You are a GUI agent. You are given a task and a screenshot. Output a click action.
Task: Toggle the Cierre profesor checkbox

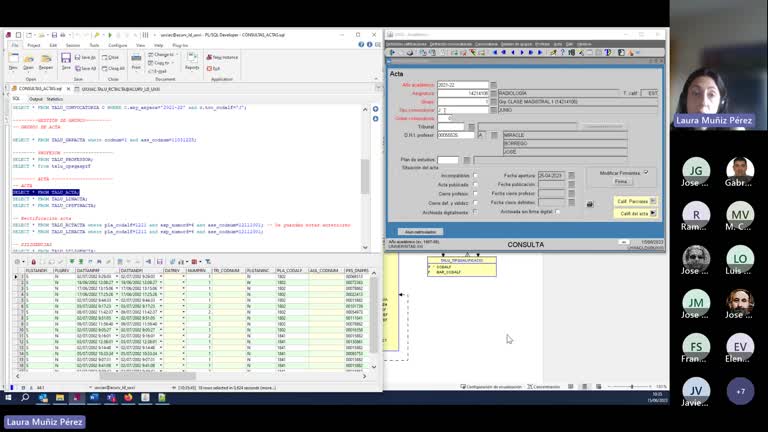(475, 193)
